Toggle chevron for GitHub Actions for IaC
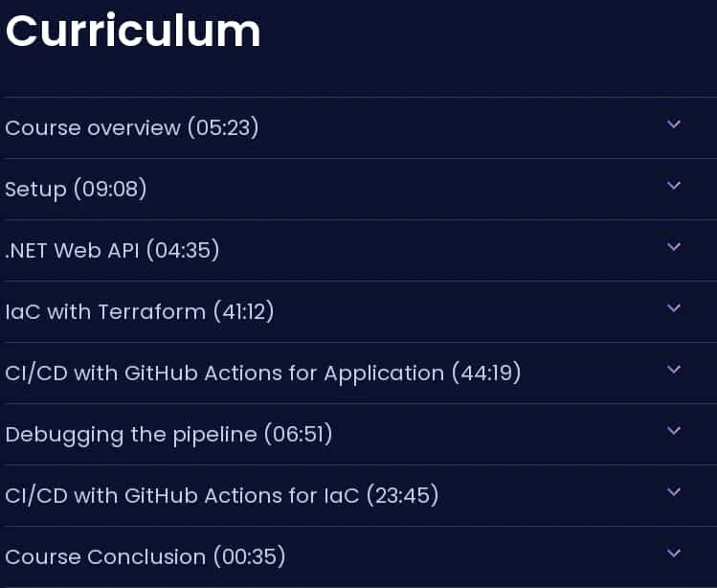The image size is (717, 588). 674,492
